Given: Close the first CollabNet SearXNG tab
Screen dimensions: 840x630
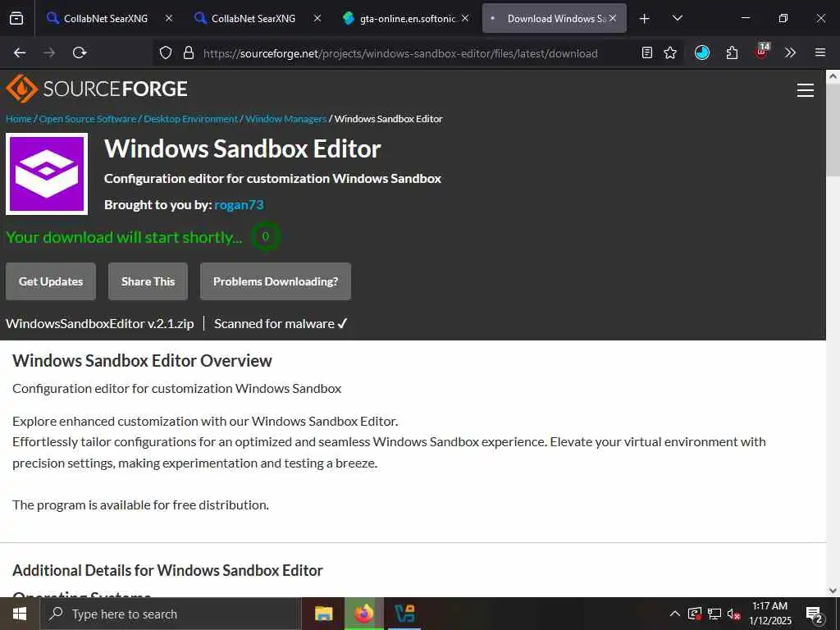Looking at the screenshot, I should point(169,18).
